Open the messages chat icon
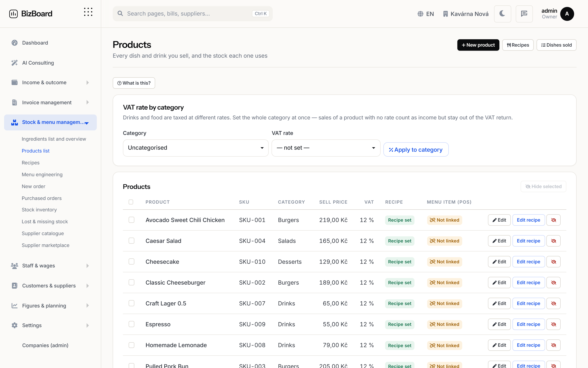 [x=524, y=14]
